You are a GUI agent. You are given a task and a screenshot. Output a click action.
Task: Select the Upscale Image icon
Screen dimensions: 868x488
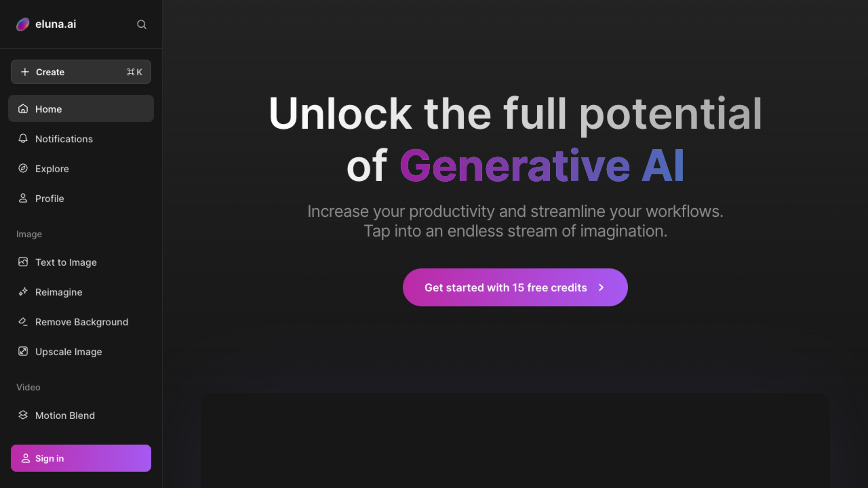[23, 351]
